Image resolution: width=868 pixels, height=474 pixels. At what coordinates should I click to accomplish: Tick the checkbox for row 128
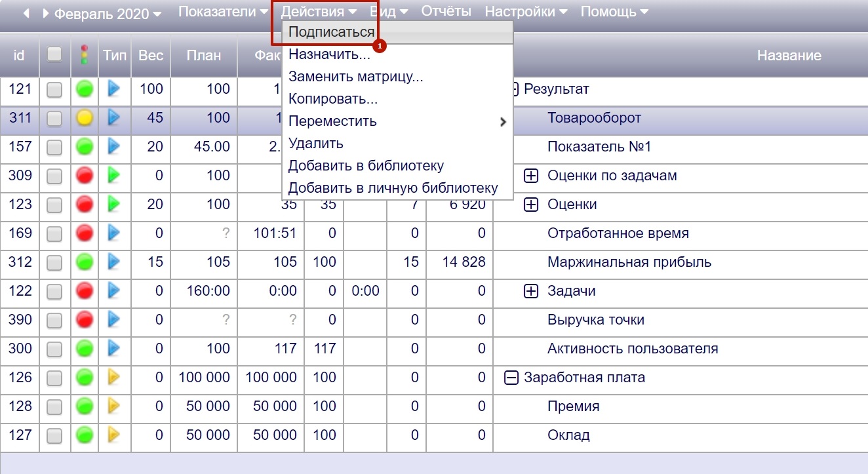pyautogui.click(x=54, y=407)
